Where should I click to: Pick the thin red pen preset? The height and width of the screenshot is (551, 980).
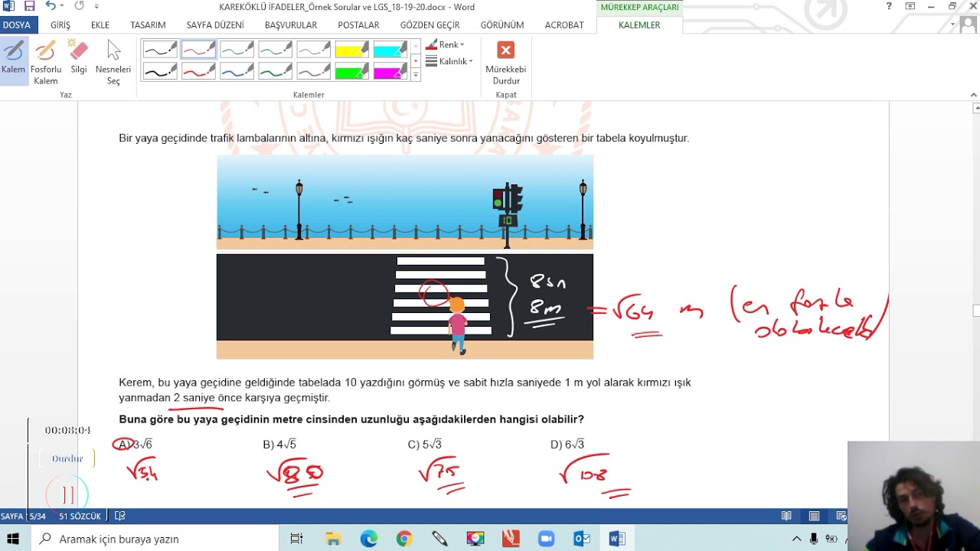pos(198,50)
